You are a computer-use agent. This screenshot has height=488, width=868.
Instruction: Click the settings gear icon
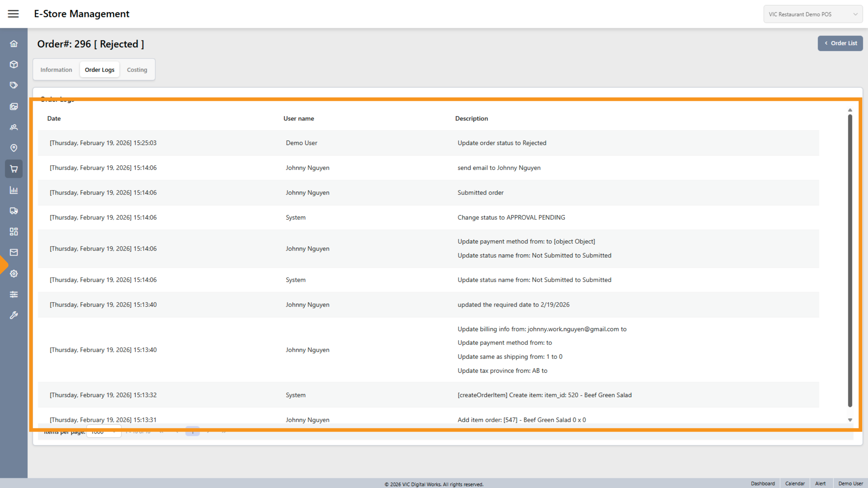pos(14,273)
